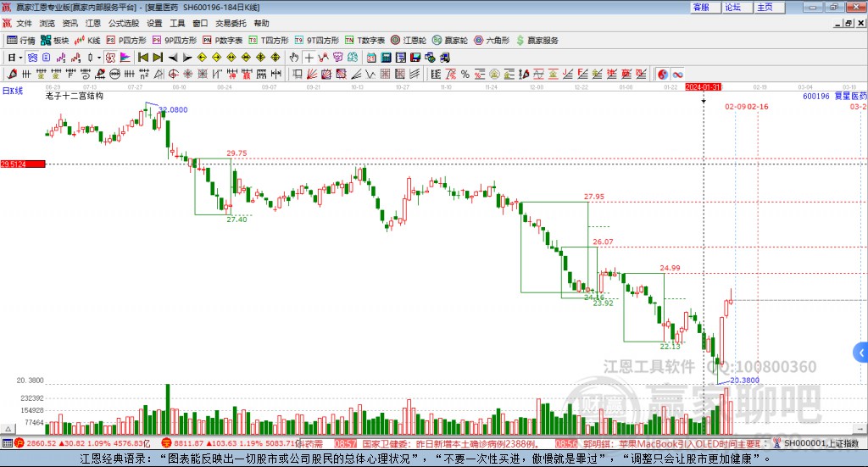The image size is (868, 467).
Task: Click the SH000001 上证指数 status entry
Action: pos(821,443)
